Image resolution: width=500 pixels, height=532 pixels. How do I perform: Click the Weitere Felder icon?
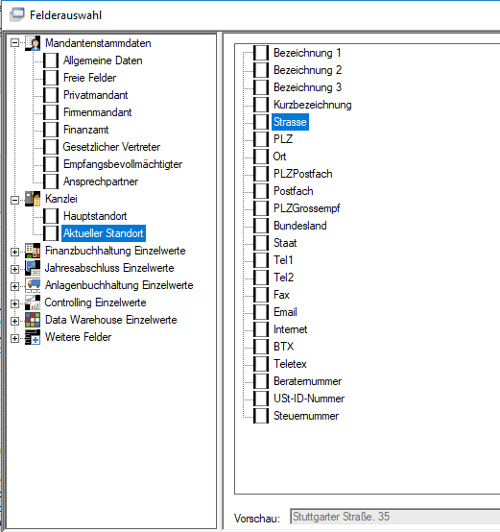click(33, 337)
